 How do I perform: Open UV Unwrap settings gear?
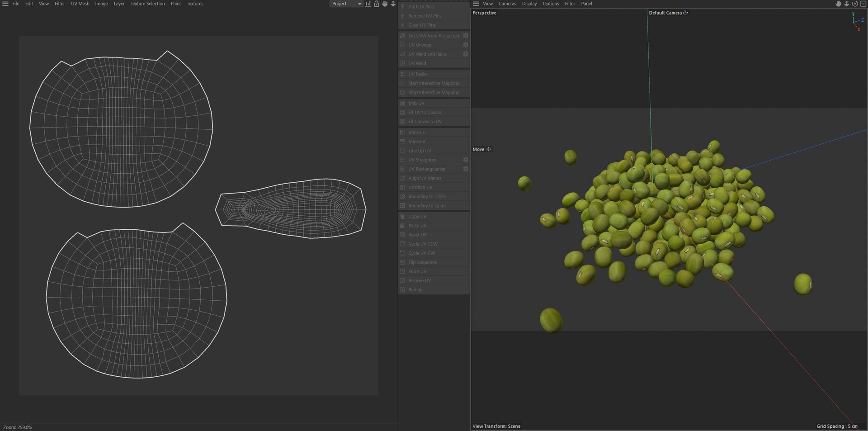tap(465, 45)
